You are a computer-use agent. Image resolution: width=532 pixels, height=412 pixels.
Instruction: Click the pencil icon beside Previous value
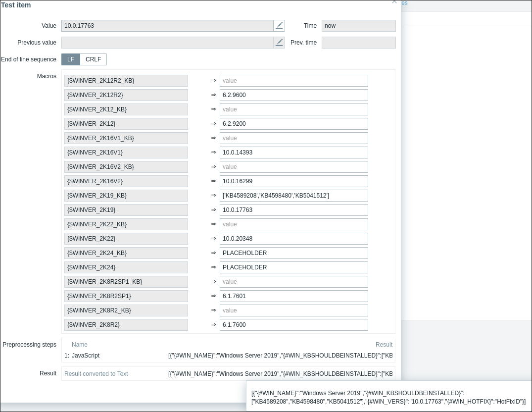point(279,43)
